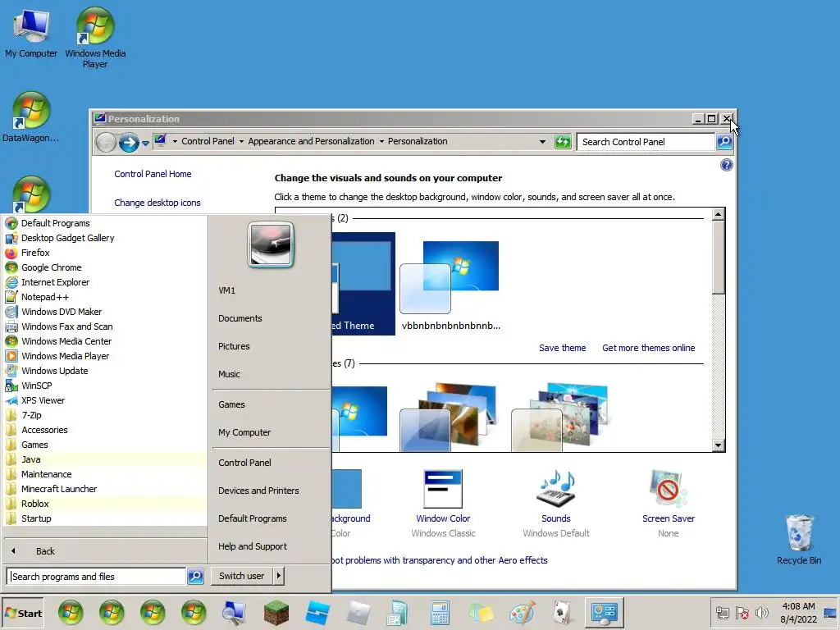This screenshot has height=630, width=840.
Task: Click the user account picture in Start menu
Action: click(x=271, y=244)
